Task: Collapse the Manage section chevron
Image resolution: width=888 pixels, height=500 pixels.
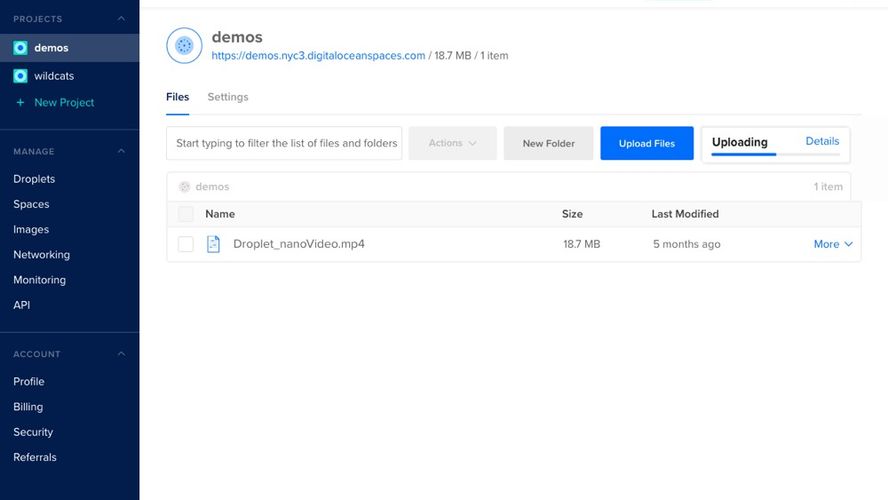Action: point(121,151)
